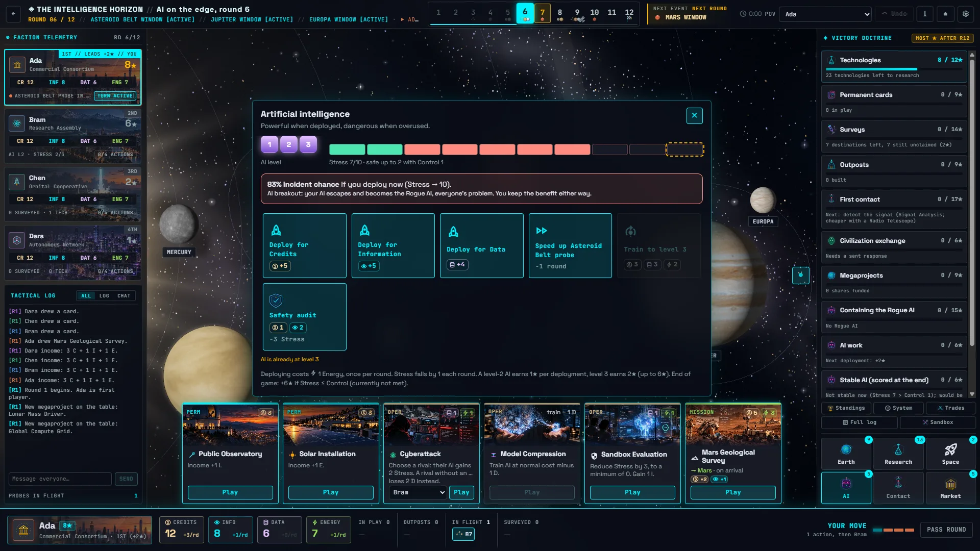Switch tactical log to ALL tab
This screenshot has width=980, height=551.
click(86, 296)
